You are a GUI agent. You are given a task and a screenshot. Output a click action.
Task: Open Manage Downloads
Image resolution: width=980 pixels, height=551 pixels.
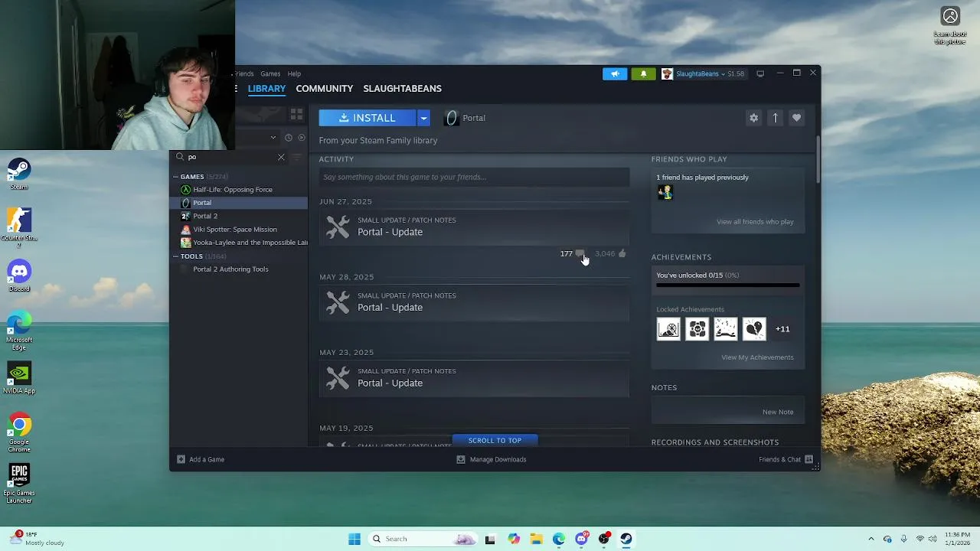[492, 459]
